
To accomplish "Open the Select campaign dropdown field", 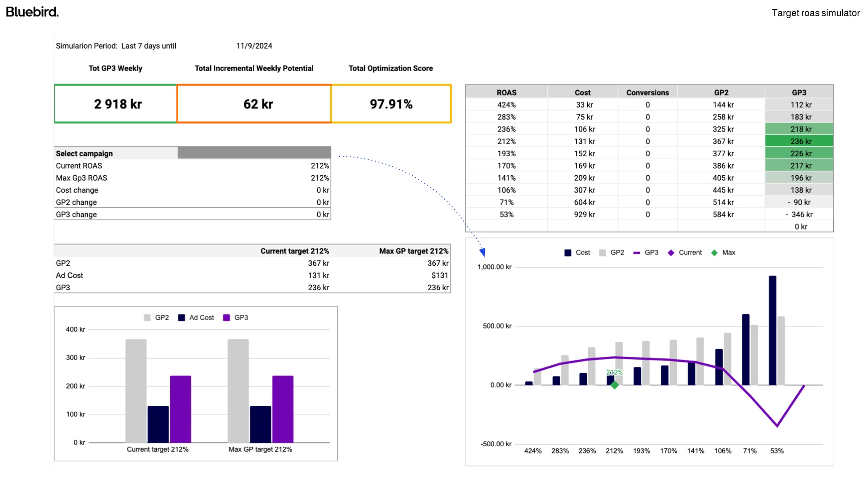I will click(x=254, y=153).
